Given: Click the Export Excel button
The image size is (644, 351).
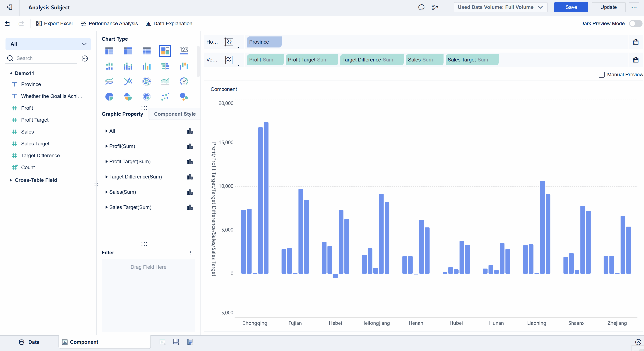Looking at the screenshot, I should click(x=54, y=24).
